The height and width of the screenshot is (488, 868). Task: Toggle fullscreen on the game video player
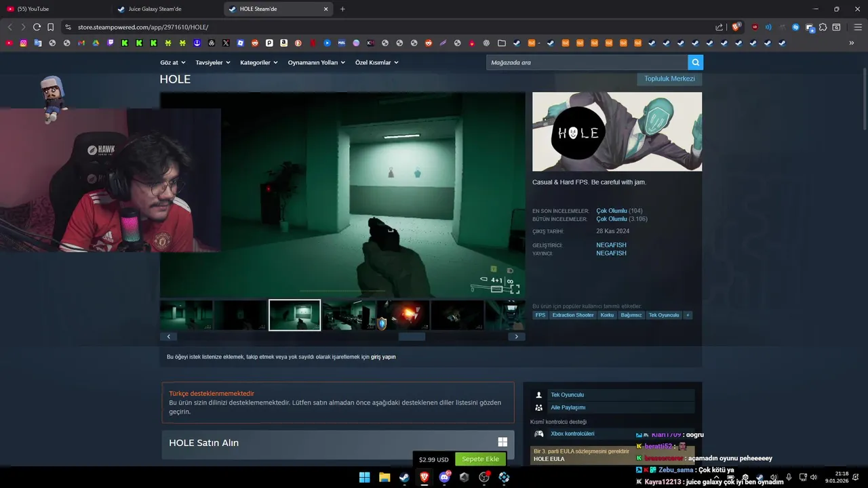pyautogui.click(x=515, y=289)
